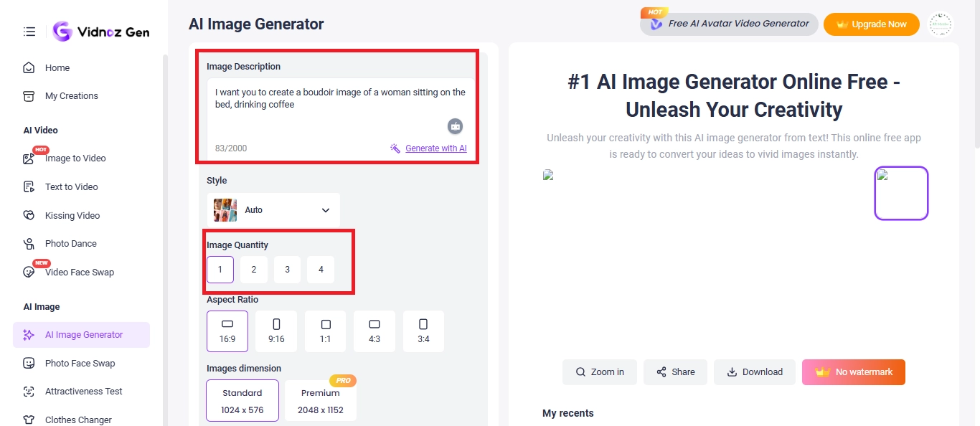Select Premium 2048 x 1152 dimension
Viewport: 980px width, 426px height.
tap(321, 399)
